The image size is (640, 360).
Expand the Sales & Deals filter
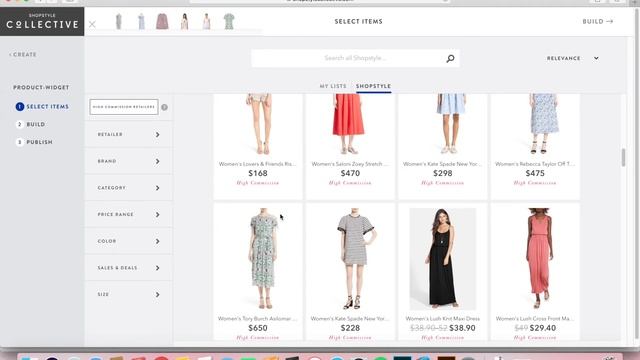click(129, 268)
